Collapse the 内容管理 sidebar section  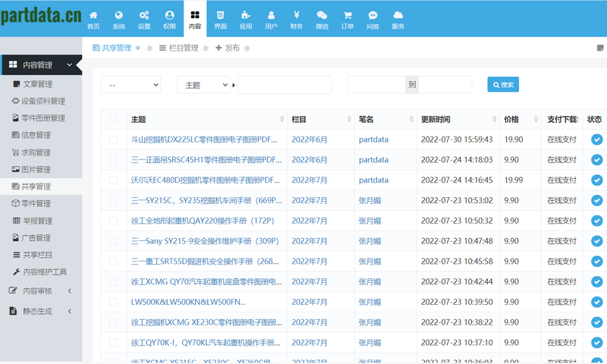pyautogui.click(x=41, y=65)
